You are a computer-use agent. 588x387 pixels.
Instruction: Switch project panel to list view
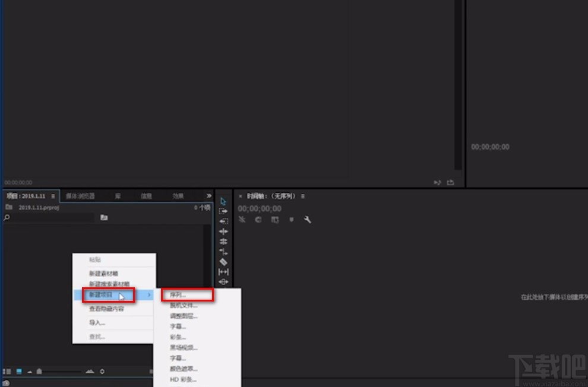[7, 372]
